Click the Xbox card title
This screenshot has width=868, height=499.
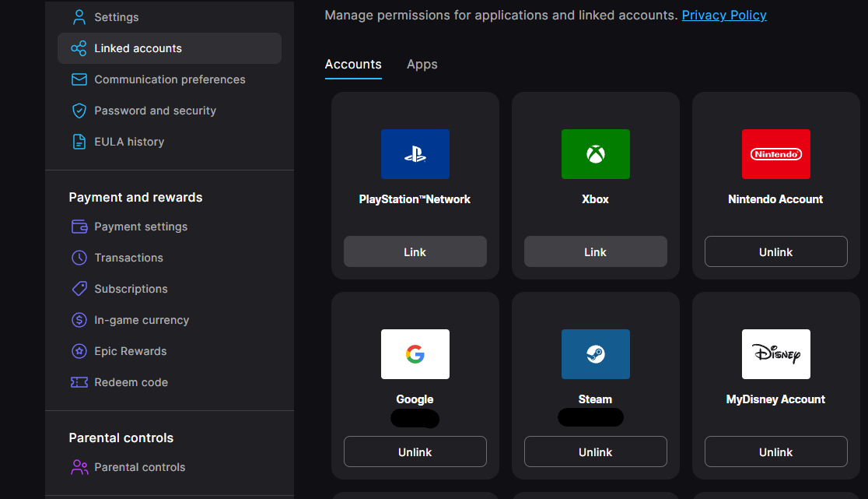tap(595, 199)
